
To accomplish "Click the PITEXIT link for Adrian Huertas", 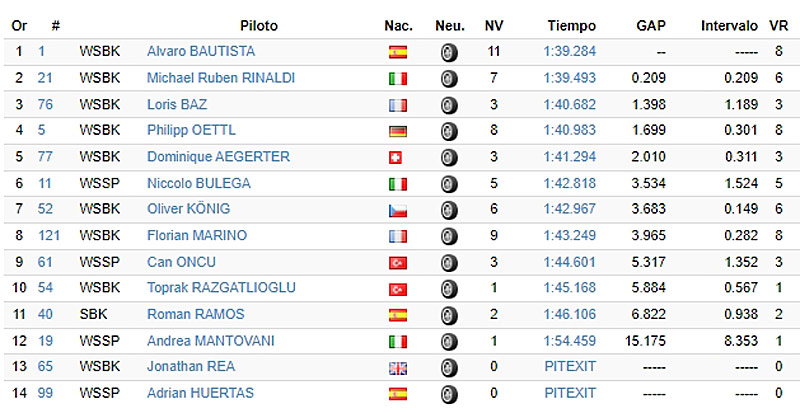I will 570,393.
